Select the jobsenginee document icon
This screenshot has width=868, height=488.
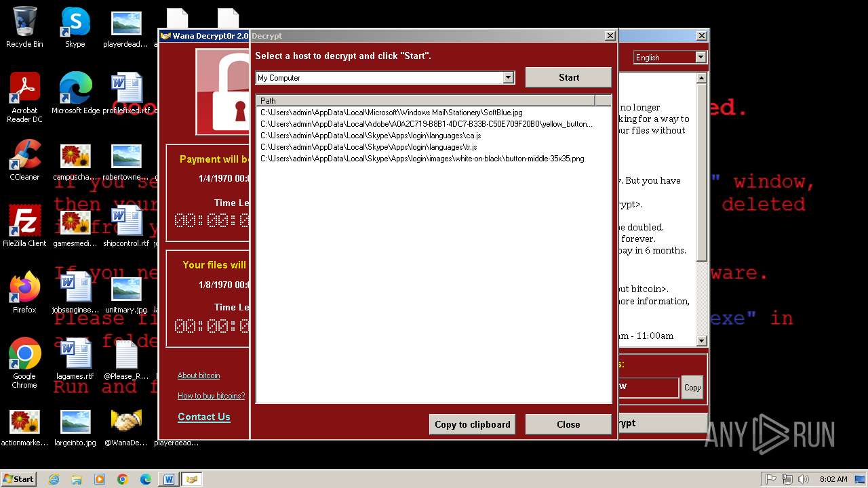click(x=75, y=293)
